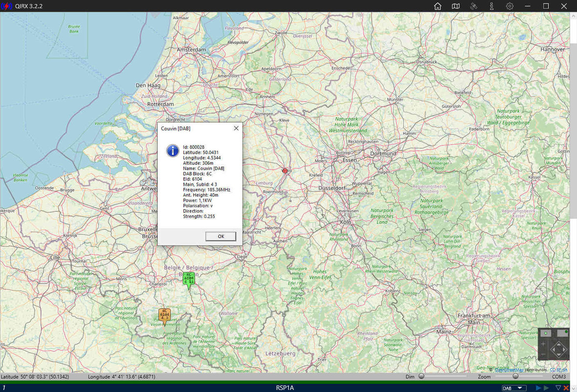Click the 'QIRX 3.2.2' title text
The height and width of the screenshot is (392, 577).
click(29, 6)
